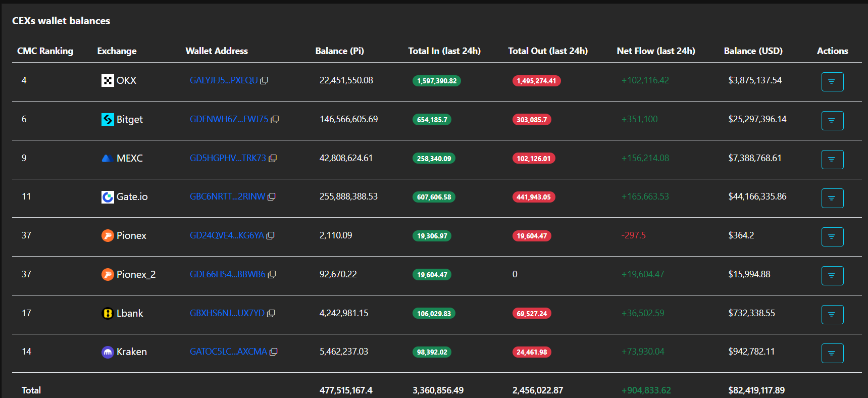Click the Lbank exchange logo
The image size is (868, 398).
click(x=108, y=313)
